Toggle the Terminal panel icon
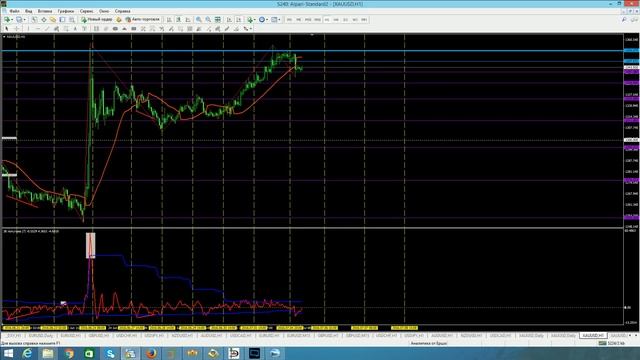The width and height of the screenshot is (640, 360). tap(62, 20)
